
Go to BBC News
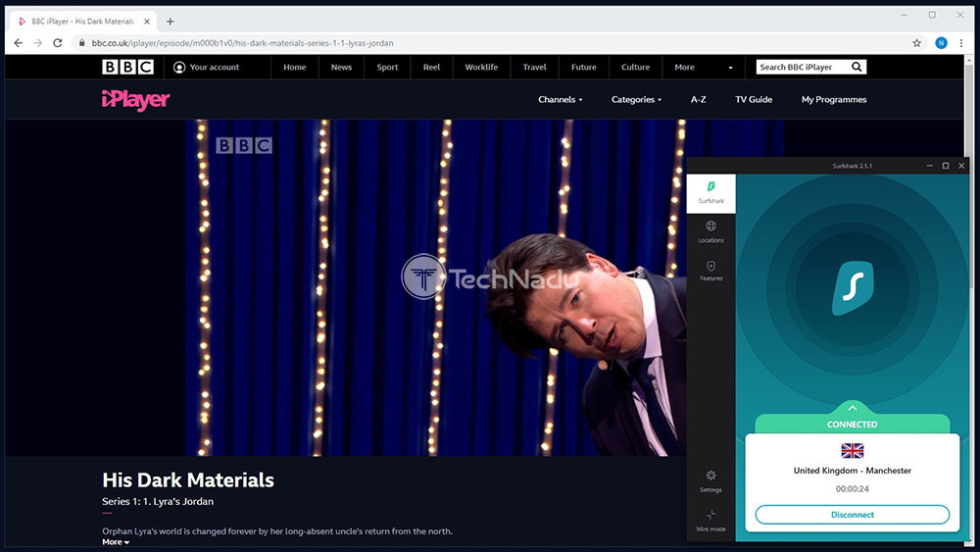pyautogui.click(x=341, y=67)
